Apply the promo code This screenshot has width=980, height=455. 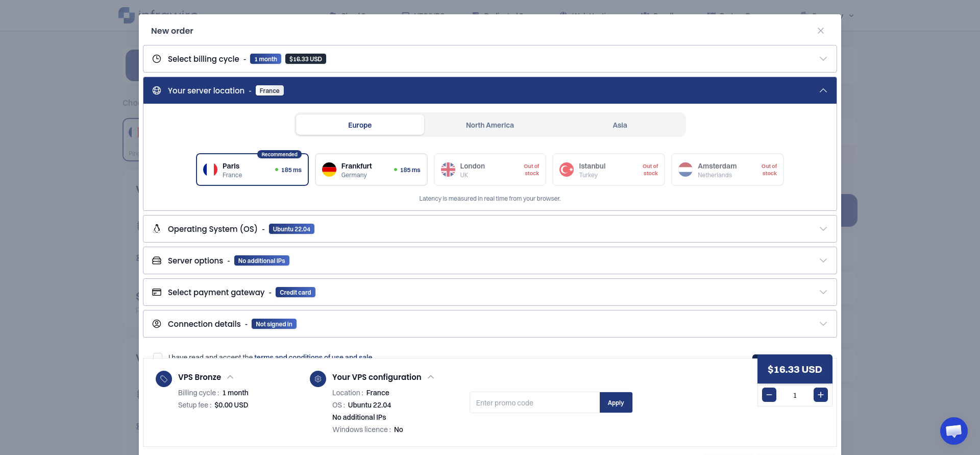[616, 402]
